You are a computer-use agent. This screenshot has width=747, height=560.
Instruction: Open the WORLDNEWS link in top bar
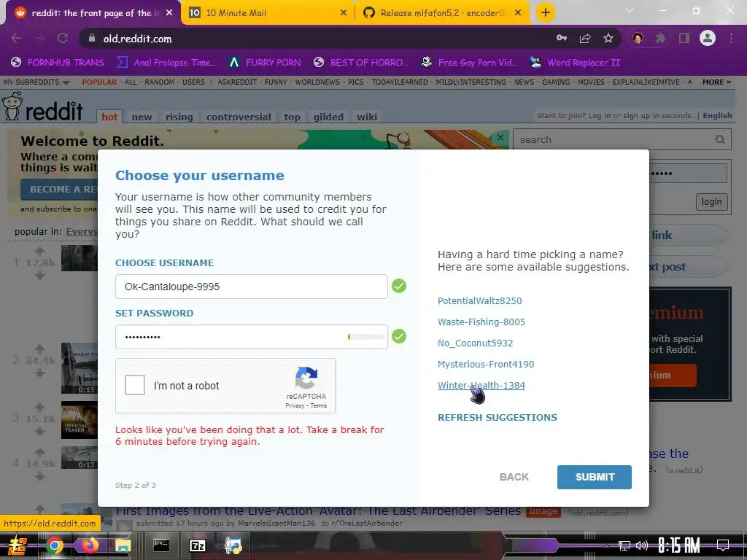317,82
